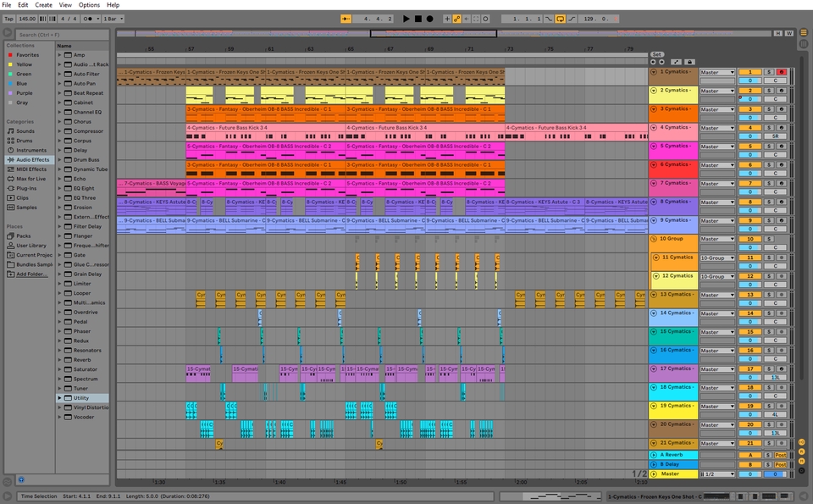The width and height of the screenshot is (813, 504).
Task: Click the Add Folder link
Action: click(31, 274)
